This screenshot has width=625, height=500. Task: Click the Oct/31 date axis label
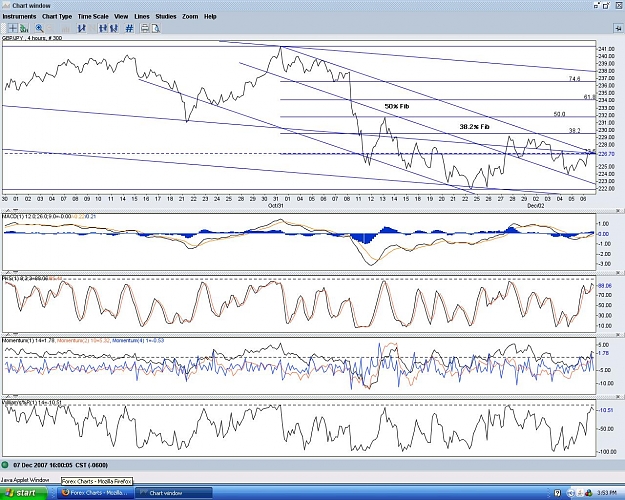pyautogui.click(x=275, y=205)
